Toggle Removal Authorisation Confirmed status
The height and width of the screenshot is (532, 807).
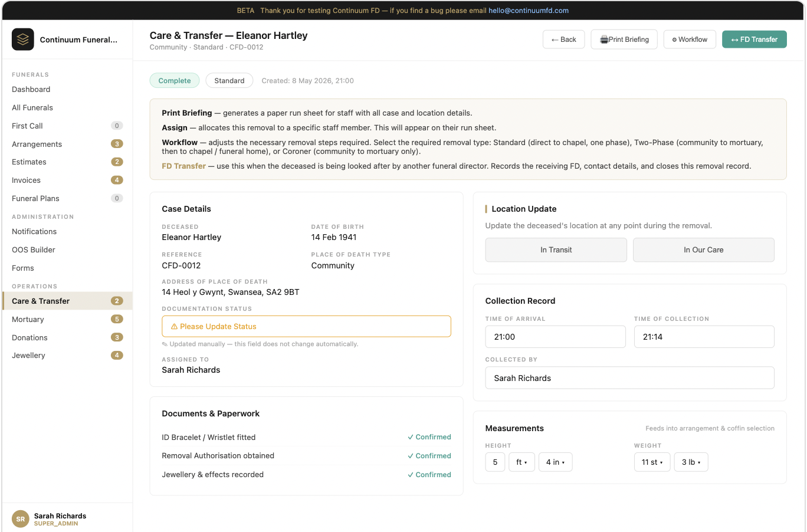click(429, 456)
